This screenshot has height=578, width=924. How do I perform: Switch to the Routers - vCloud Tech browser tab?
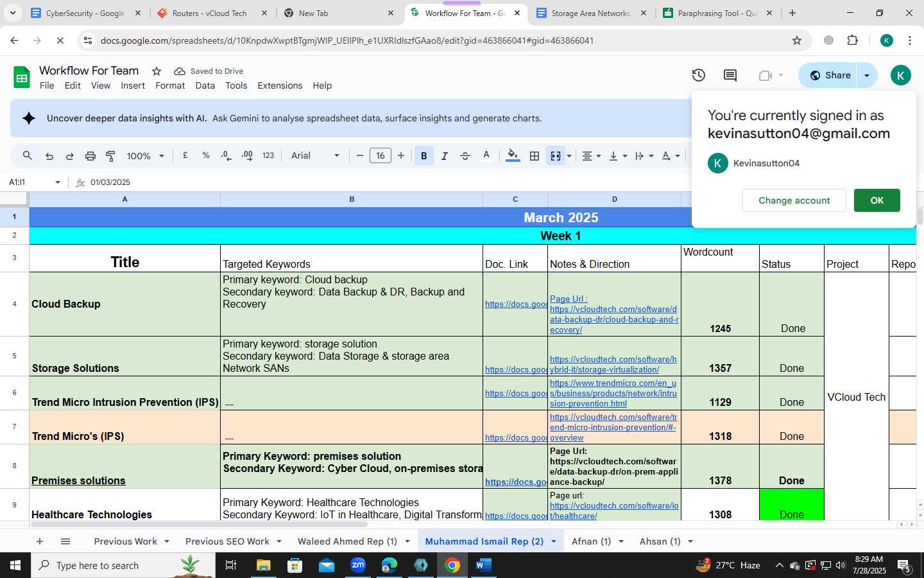point(210,13)
